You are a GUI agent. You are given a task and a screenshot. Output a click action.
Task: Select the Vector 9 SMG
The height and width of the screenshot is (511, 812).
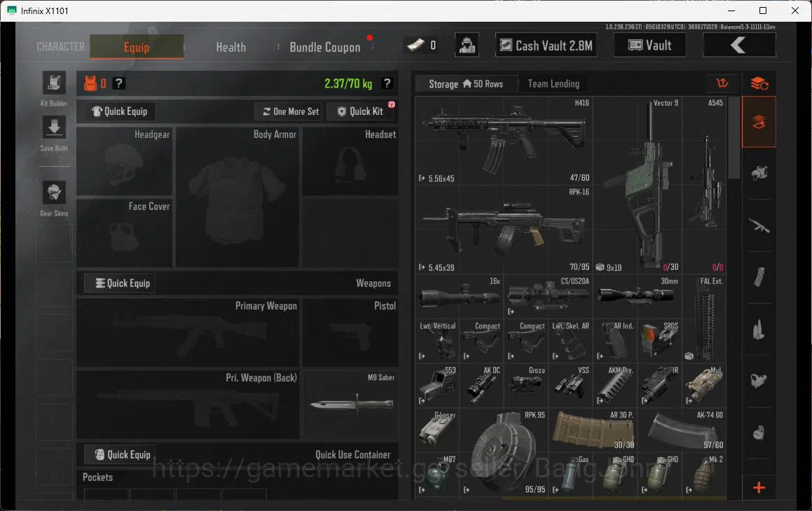coord(637,186)
